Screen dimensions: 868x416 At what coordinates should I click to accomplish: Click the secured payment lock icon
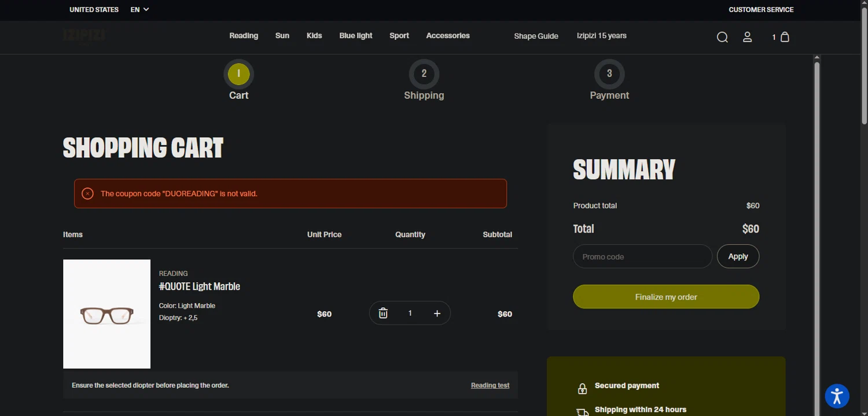point(582,389)
